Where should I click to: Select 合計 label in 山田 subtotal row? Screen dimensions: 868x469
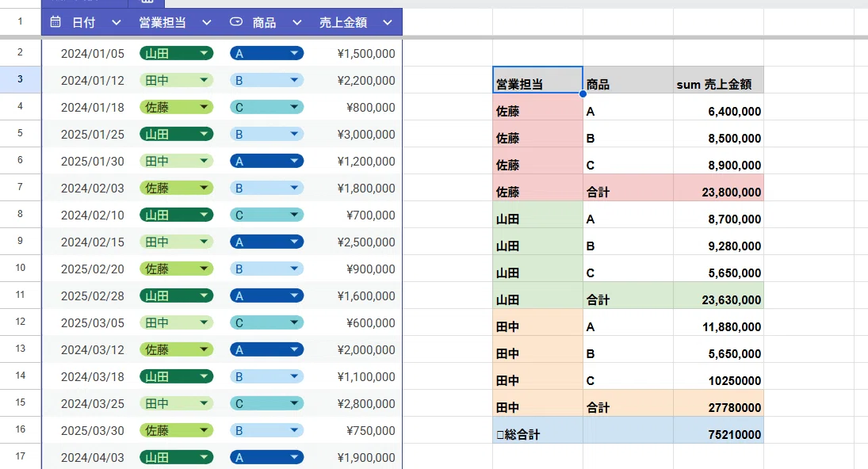point(628,296)
